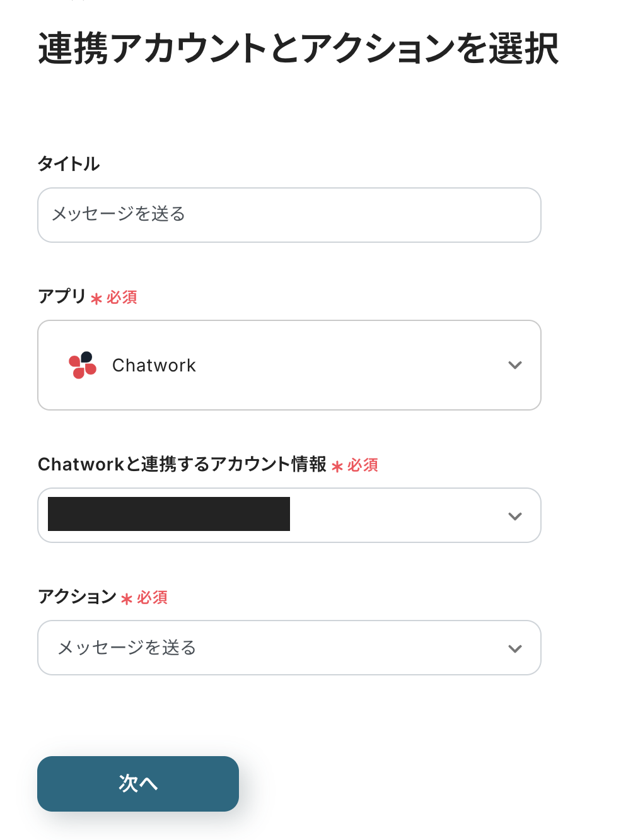Click the タイトル field label
The image size is (633, 840).
coord(69,164)
